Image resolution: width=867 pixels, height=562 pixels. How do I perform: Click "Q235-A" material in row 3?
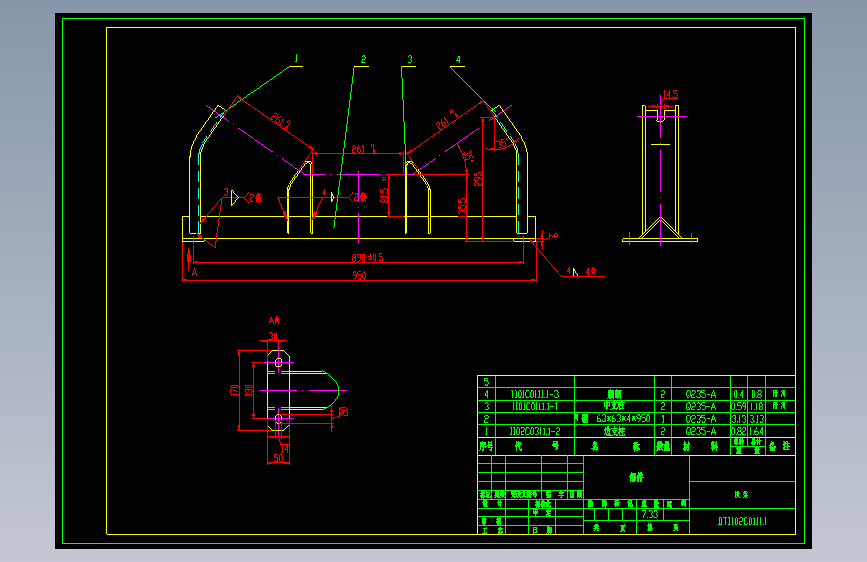(701, 406)
